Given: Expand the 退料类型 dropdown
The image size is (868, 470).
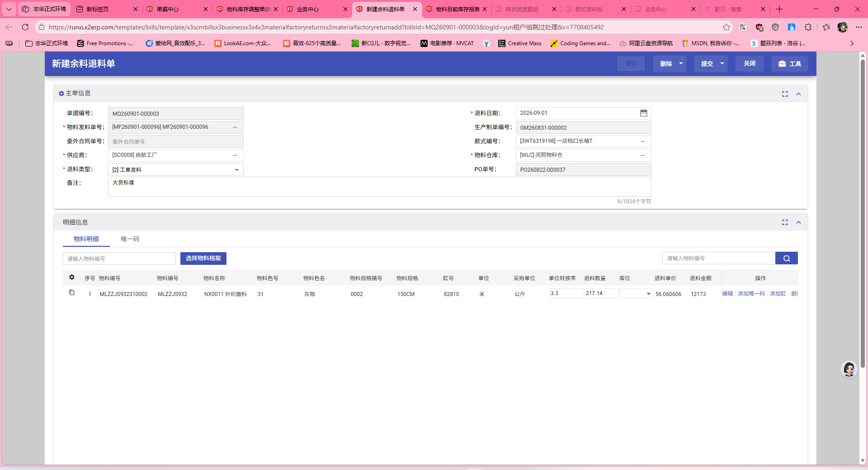Looking at the screenshot, I should click(236, 170).
